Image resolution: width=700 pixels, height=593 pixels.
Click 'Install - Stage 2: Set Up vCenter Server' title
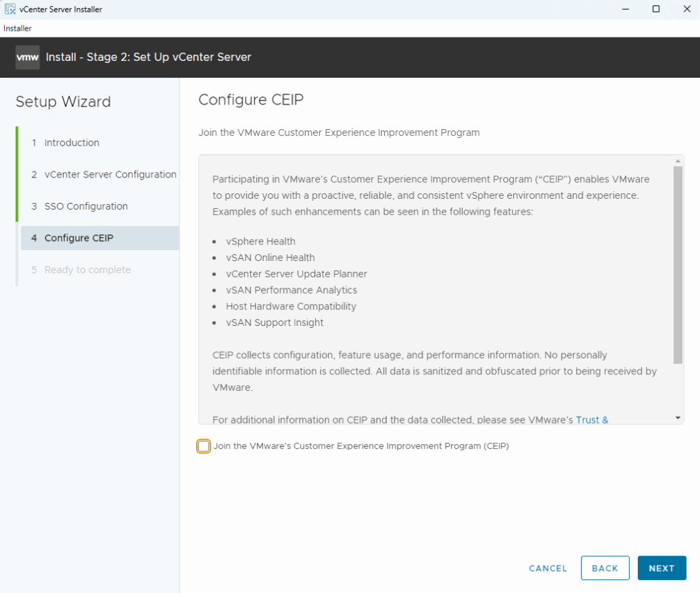(x=148, y=57)
